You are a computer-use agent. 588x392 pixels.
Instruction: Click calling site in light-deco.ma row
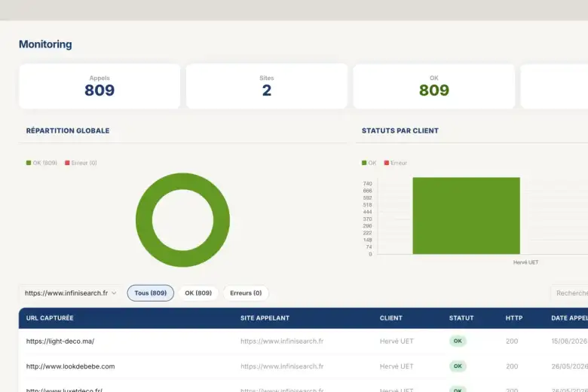(282, 341)
